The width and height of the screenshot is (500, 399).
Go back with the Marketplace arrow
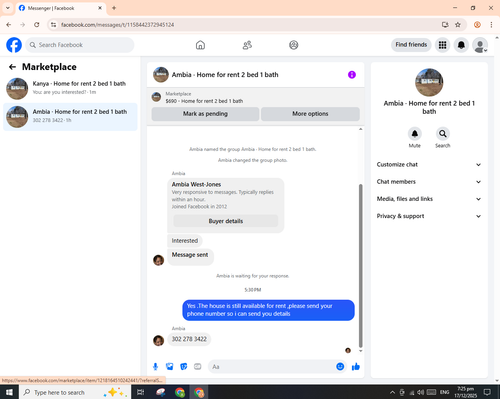tap(12, 67)
